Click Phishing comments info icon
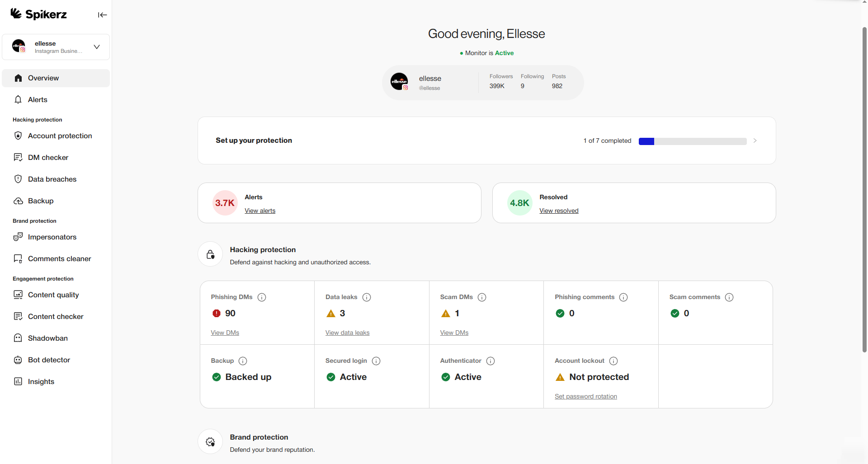 (623, 297)
